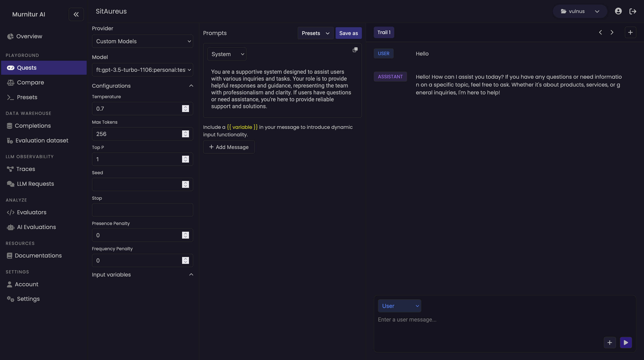Open the Model selection dropdown
This screenshot has height=360, width=644.
click(x=142, y=70)
